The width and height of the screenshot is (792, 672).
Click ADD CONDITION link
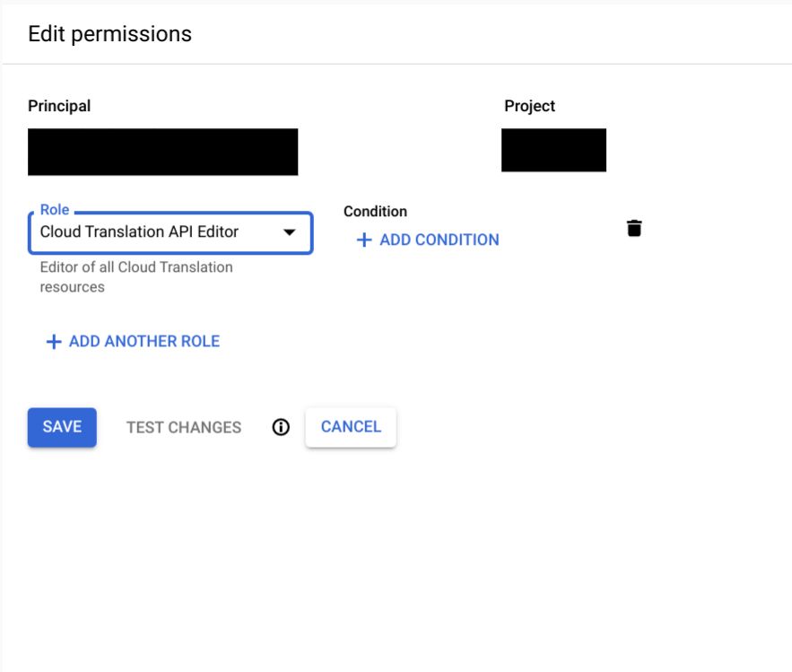(428, 240)
